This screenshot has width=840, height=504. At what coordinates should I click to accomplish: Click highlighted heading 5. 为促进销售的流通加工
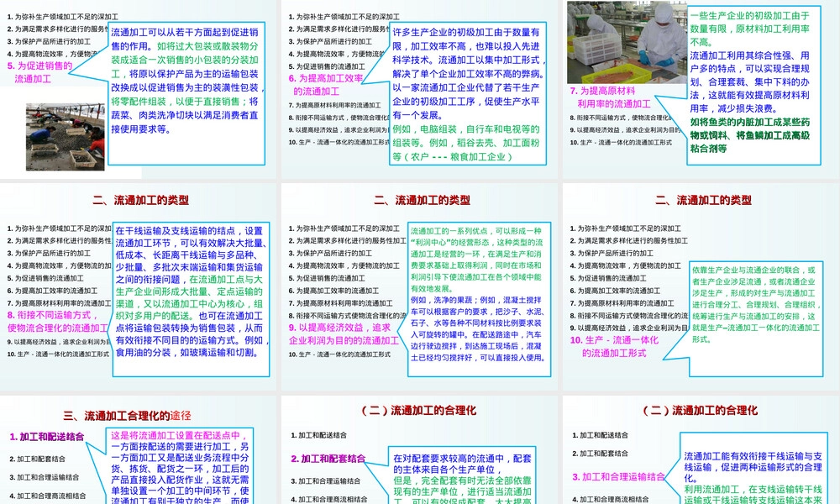[39, 72]
